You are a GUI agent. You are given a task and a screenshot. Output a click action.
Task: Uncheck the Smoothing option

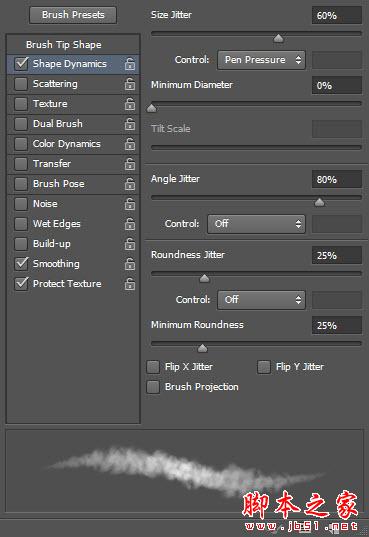click(x=21, y=264)
